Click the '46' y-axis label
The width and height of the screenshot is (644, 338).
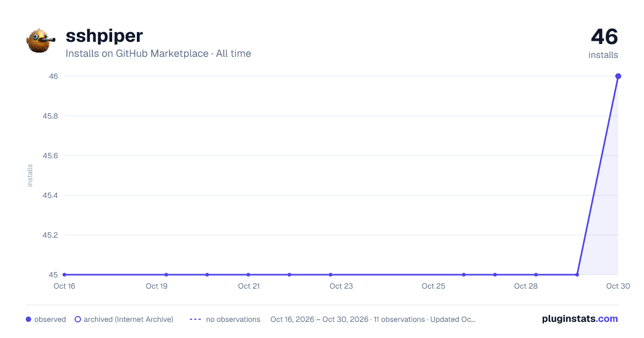53,76
